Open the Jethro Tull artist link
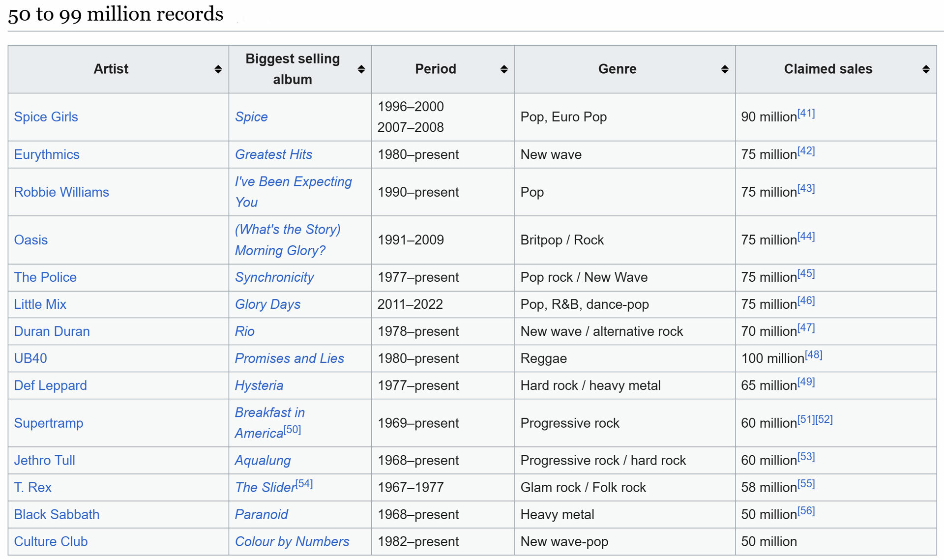The height and width of the screenshot is (560, 944). [x=44, y=461]
